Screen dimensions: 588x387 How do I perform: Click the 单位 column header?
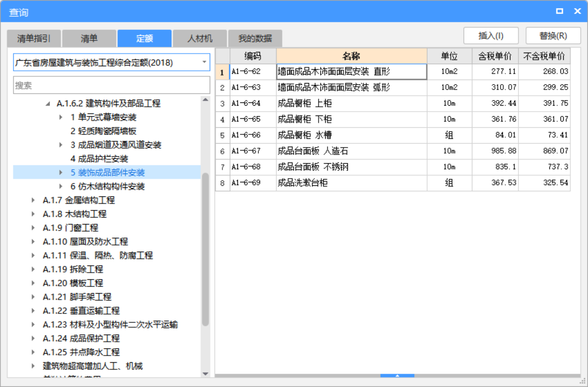tap(449, 56)
